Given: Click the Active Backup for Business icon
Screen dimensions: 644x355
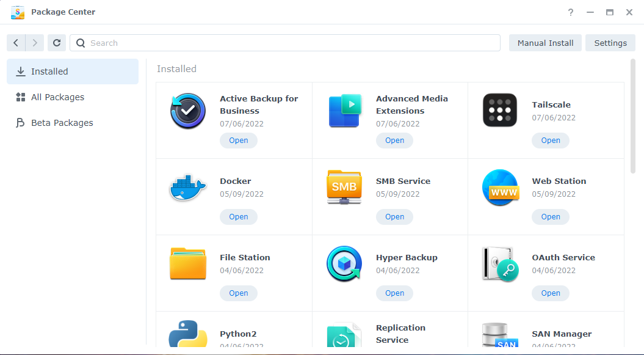Looking at the screenshot, I should point(187,111).
